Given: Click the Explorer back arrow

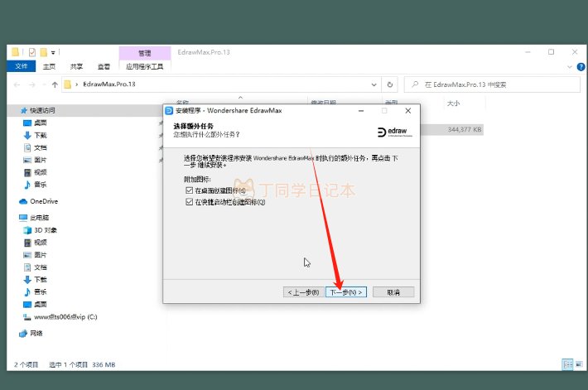Looking at the screenshot, I should [17, 84].
